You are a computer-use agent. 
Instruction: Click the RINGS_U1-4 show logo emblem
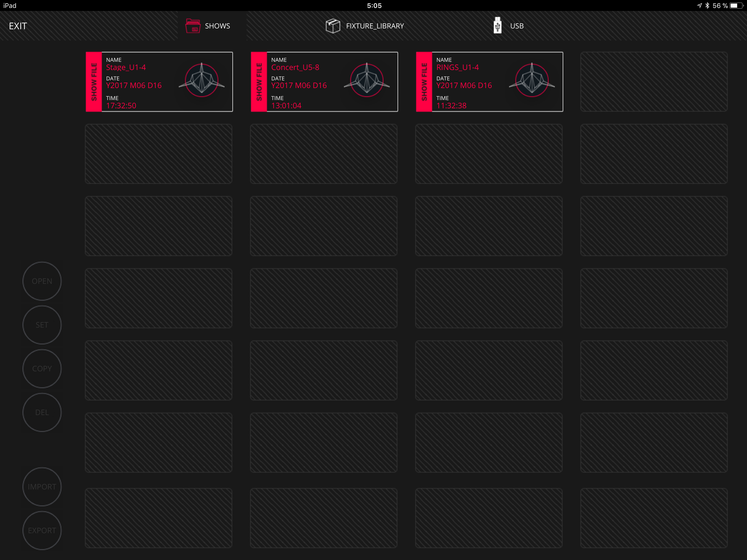coord(532,80)
